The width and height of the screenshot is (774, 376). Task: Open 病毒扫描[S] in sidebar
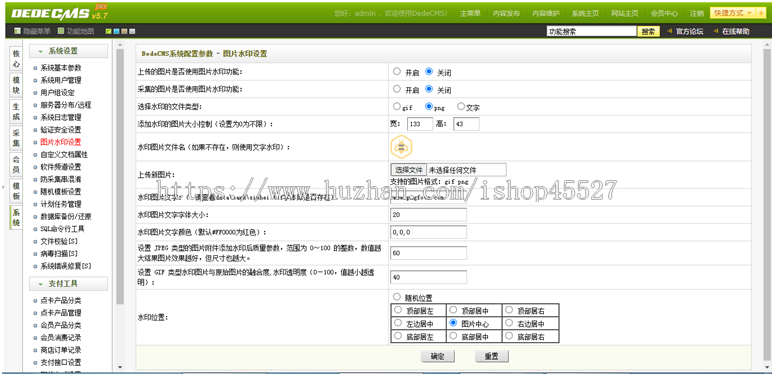pos(59,254)
